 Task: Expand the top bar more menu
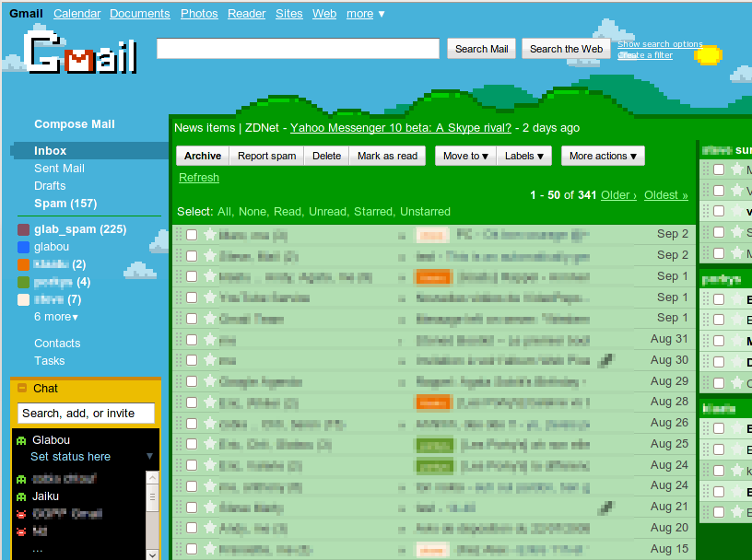(366, 14)
